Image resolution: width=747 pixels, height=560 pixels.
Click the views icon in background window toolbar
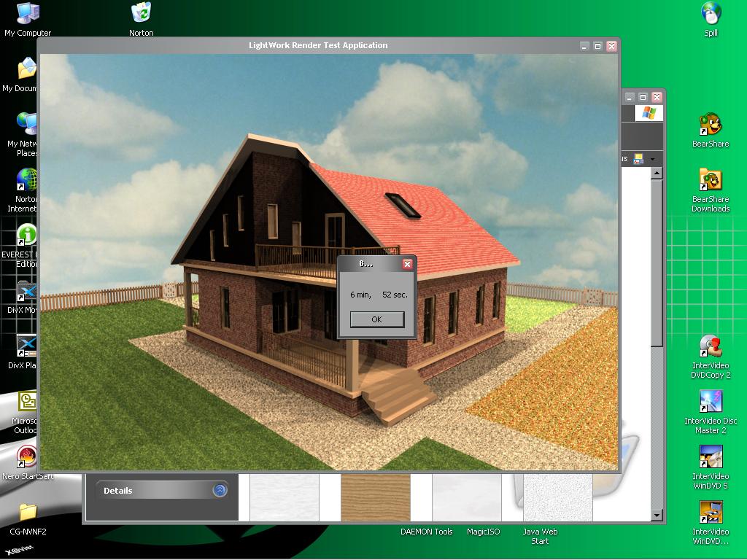coord(639,160)
